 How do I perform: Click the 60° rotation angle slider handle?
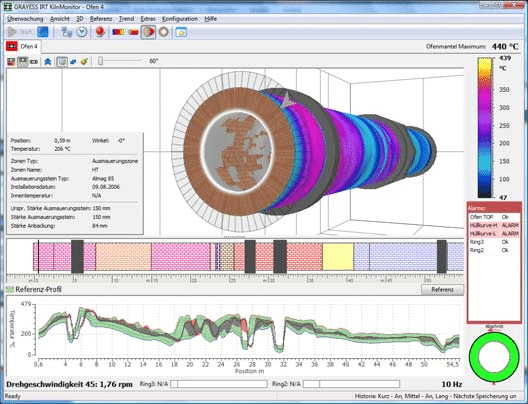100,61
